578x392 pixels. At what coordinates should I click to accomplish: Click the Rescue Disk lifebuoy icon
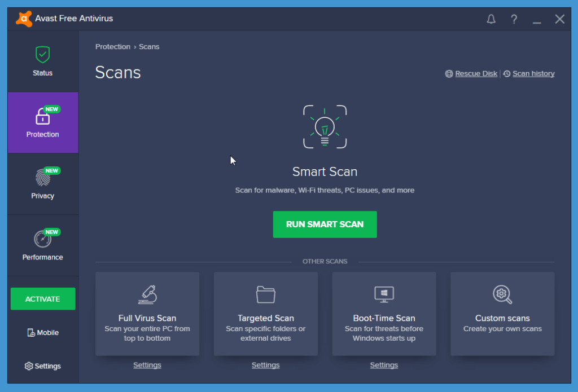[x=449, y=74]
